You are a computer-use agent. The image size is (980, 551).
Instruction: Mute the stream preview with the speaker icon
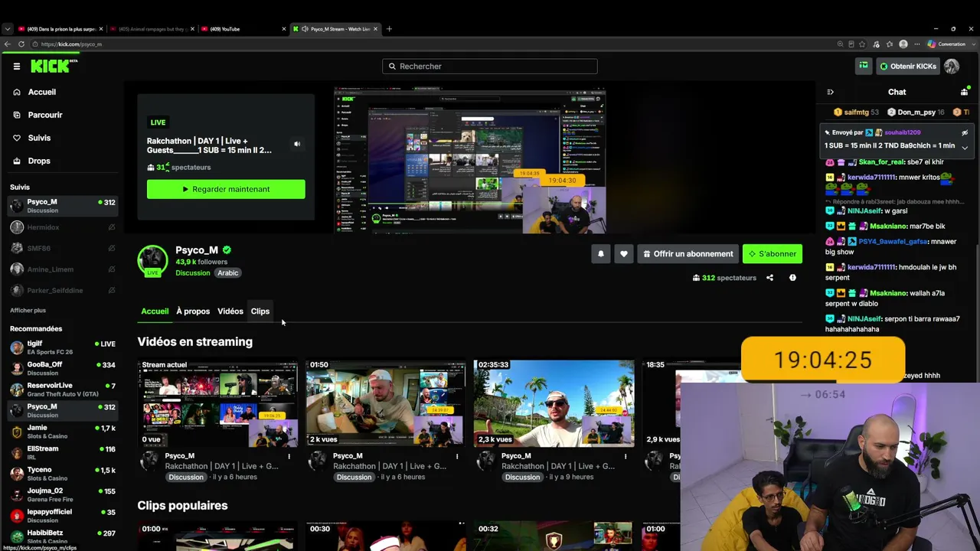click(x=297, y=144)
